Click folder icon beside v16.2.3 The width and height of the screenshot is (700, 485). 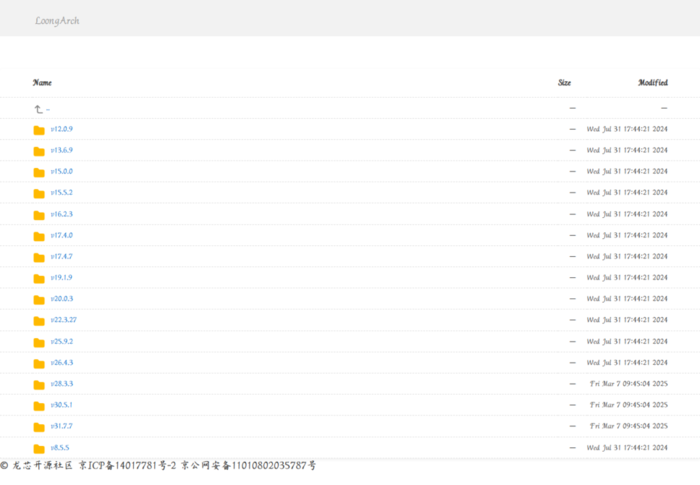coord(39,215)
